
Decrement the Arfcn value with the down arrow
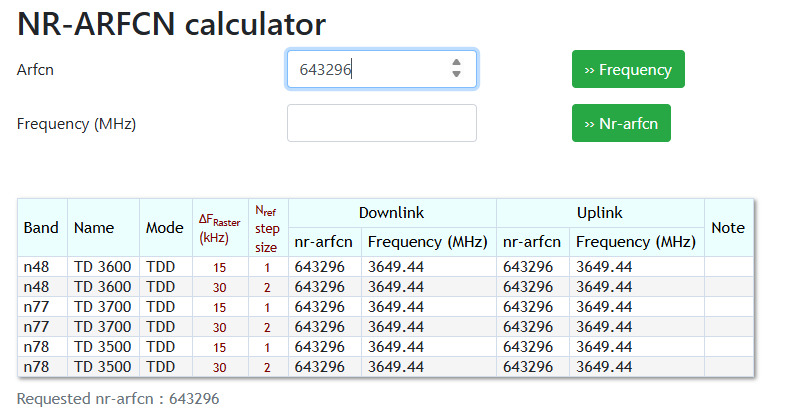(456, 74)
